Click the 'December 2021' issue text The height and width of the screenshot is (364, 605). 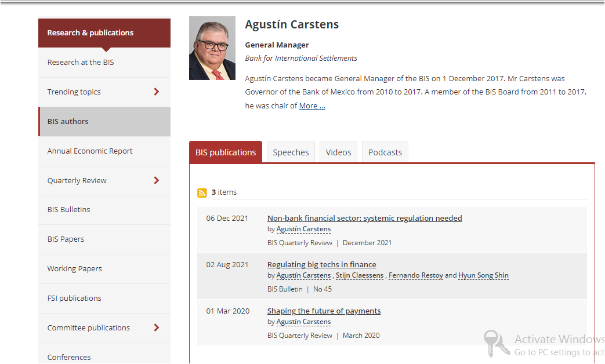367,243
